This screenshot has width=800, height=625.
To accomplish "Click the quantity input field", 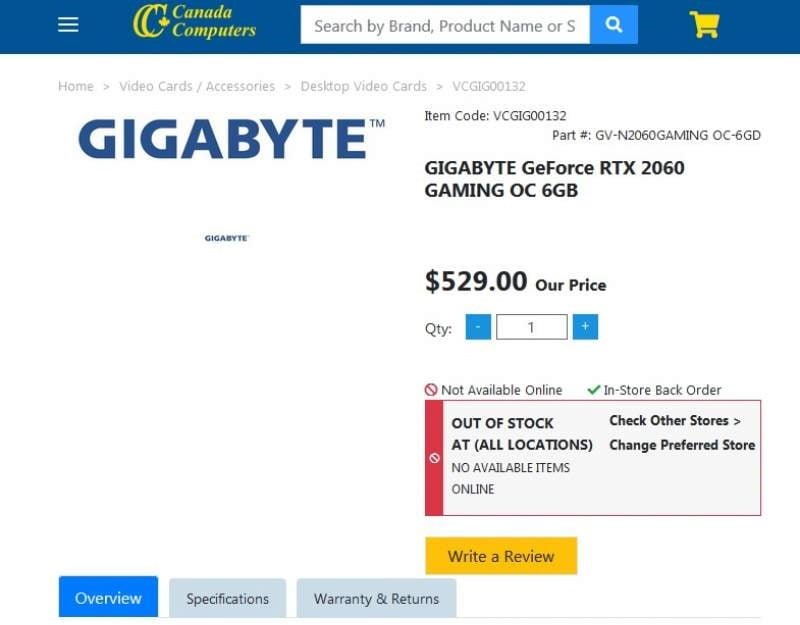I will click(x=531, y=327).
